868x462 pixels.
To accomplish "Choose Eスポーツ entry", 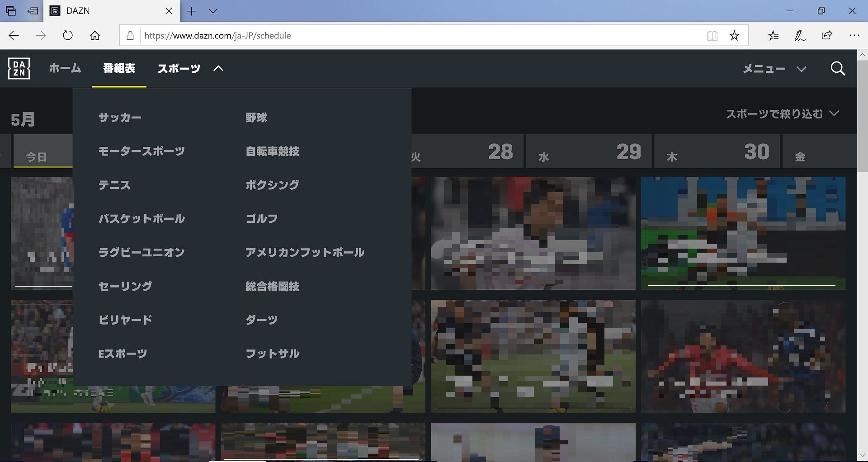I will 123,354.
